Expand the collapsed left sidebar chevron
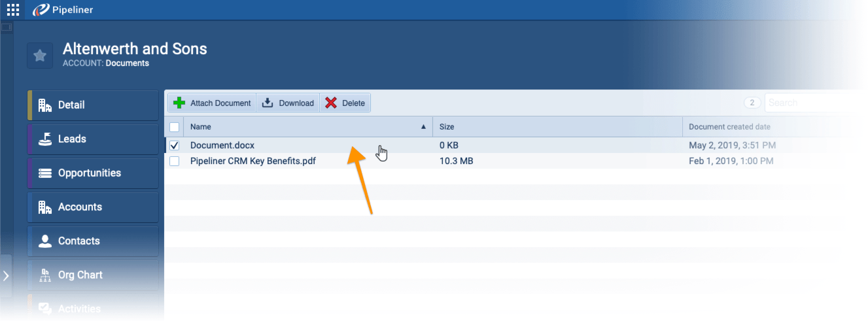This screenshot has width=868, height=321. [6, 276]
